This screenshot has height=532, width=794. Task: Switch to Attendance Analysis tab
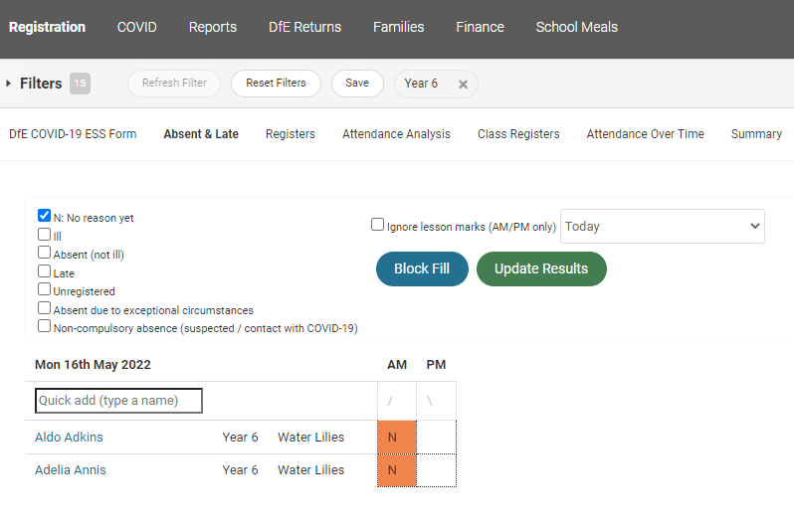[x=396, y=134]
